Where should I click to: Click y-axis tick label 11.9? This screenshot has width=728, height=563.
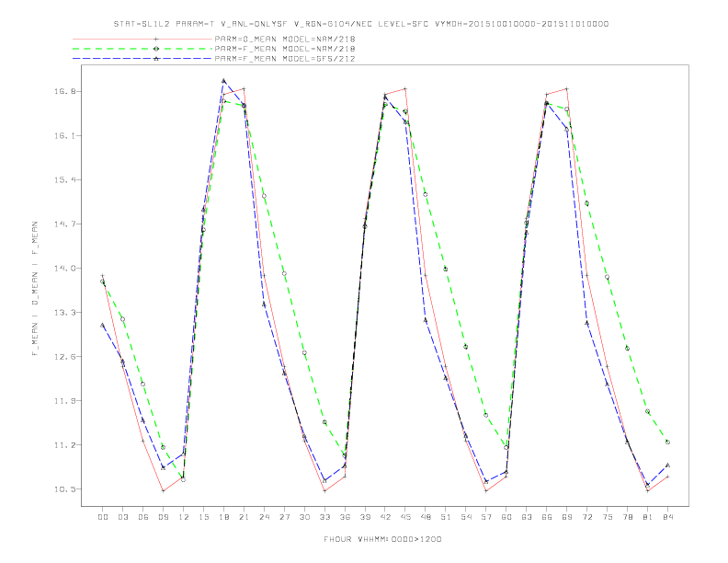(x=64, y=401)
